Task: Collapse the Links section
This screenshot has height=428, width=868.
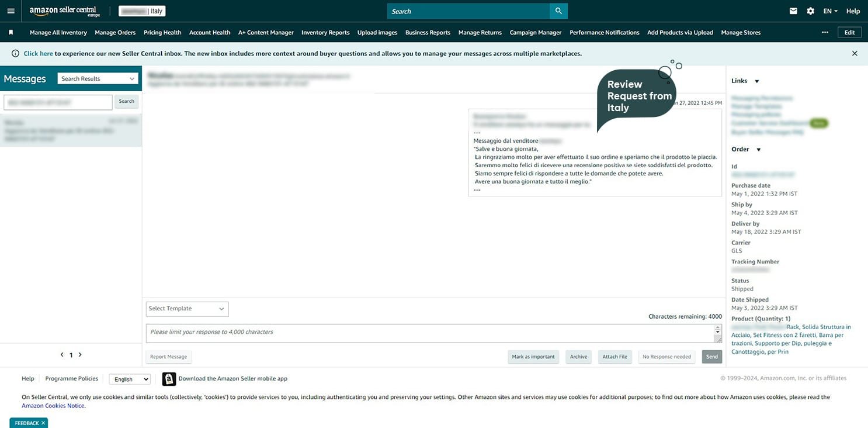Action: (x=757, y=81)
